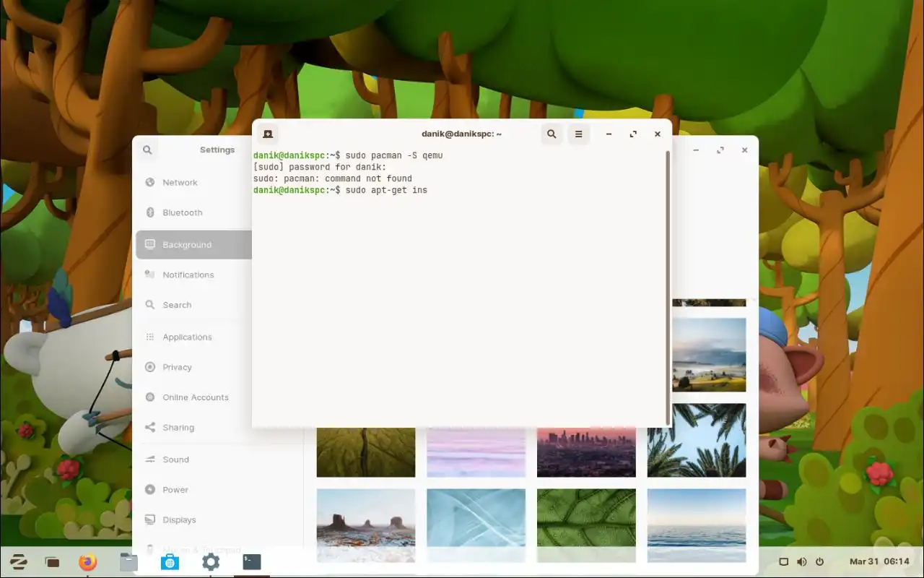Select the palm trees wallpaper
This screenshot has width=924, height=578.
(x=697, y=440)
